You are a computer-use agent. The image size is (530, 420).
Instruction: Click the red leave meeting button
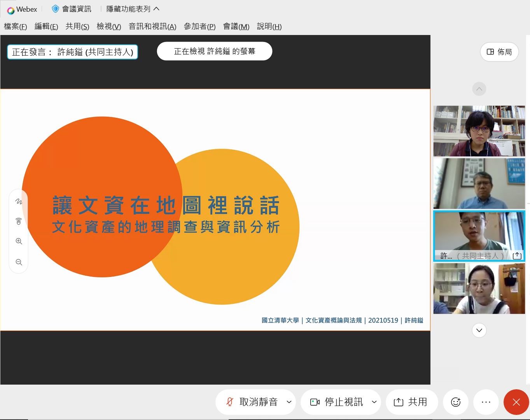tap(516, 402)
